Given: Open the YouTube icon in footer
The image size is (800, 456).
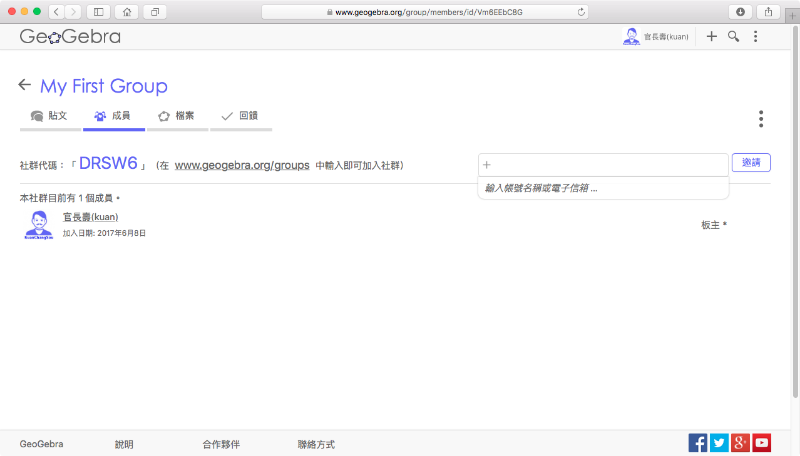Looking at the screenshot, I should pos(762,443).
